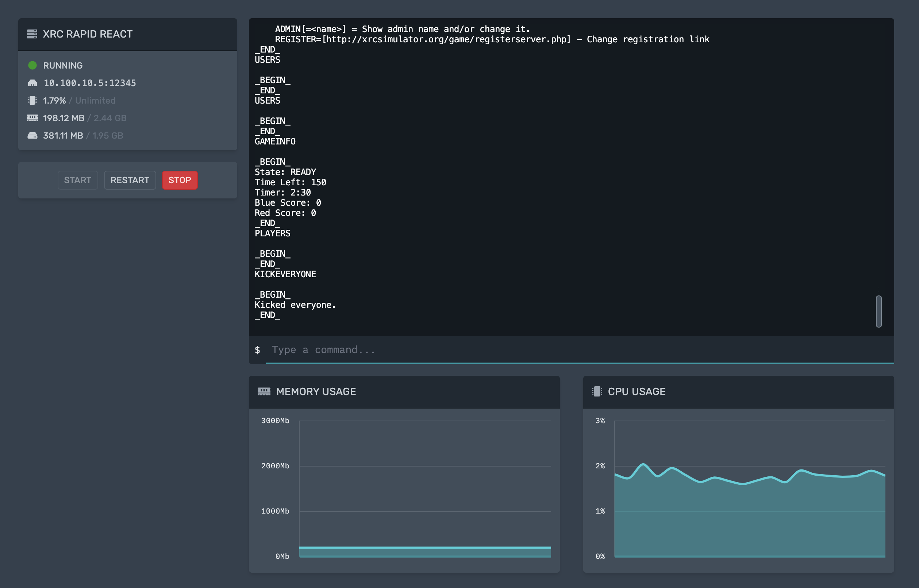Image resolution: width=919 pixels, height=588 pixels.
Task: Click the disk icon beside 381.11 MB
Action: tap(32, 136)
